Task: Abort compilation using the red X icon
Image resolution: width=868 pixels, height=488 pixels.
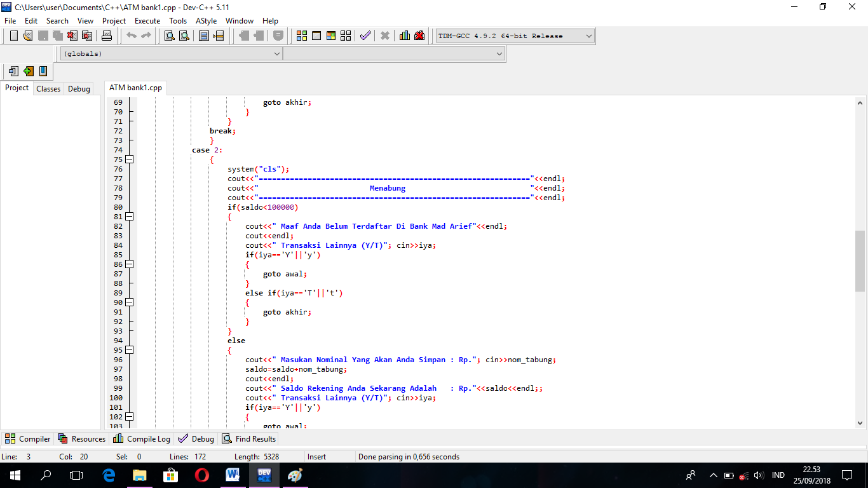Action: (x=385, y=36)
